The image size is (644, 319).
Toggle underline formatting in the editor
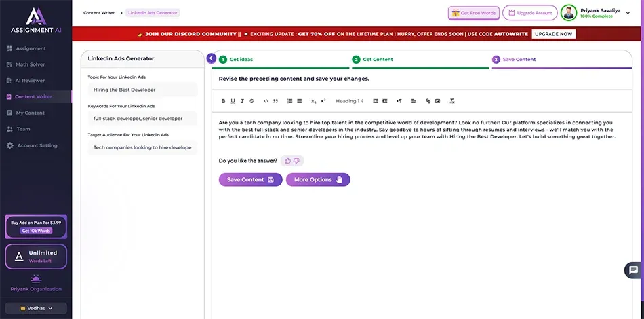click(x=233, y=101)
